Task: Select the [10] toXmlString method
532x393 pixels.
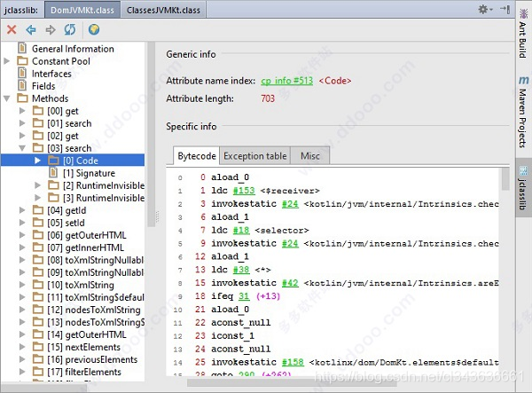Action: pos(81,285)
